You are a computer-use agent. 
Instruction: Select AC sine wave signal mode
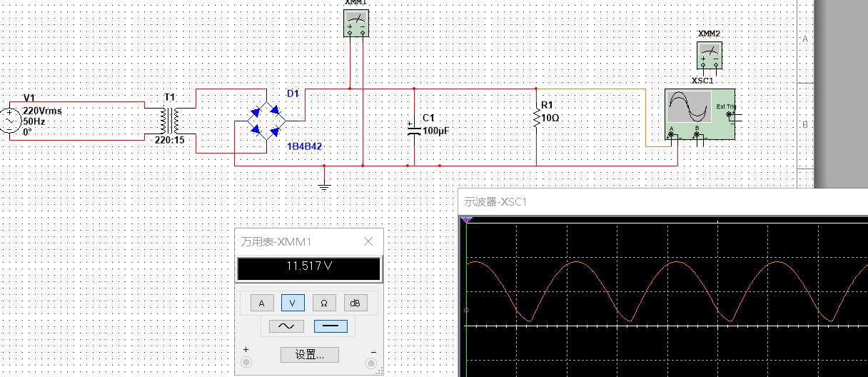pyautogui.click(x=286, y=326)
